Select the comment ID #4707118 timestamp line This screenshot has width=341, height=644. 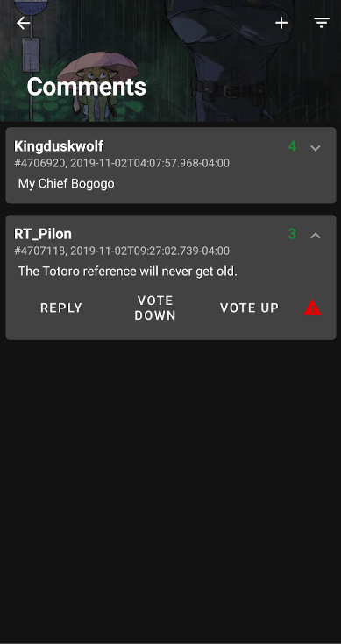click(x=122, y=251)
